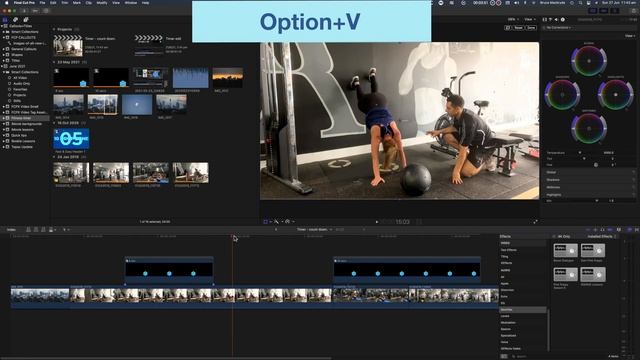Toggle the 4K Only checkbox
This screenshot has height=360, width=640.
click(x=554, y=236)
